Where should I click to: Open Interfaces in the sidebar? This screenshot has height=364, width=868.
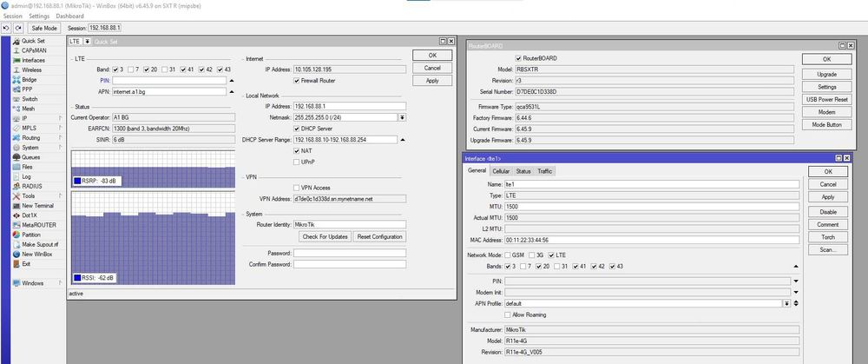coord(33,61)
